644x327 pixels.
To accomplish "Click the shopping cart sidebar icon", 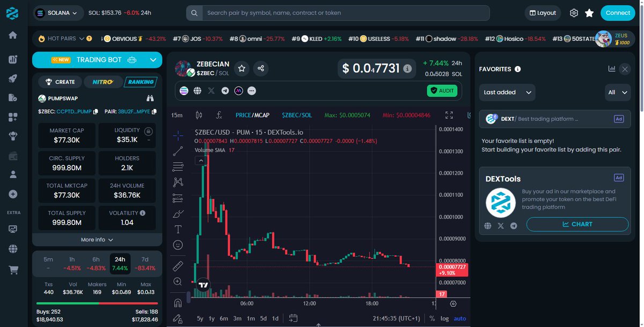I will (13, 270).
